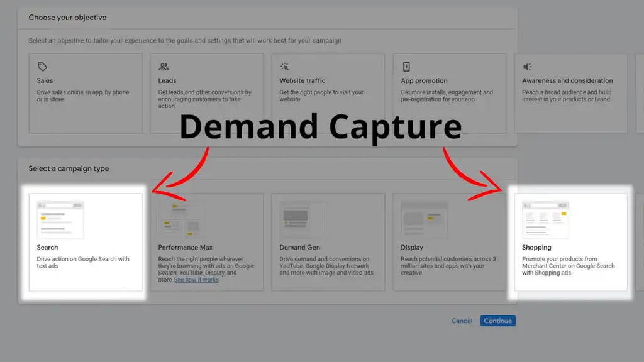
Task: Click 'Drive demand and conversions on YouTube' text
Action: (326, 266)
